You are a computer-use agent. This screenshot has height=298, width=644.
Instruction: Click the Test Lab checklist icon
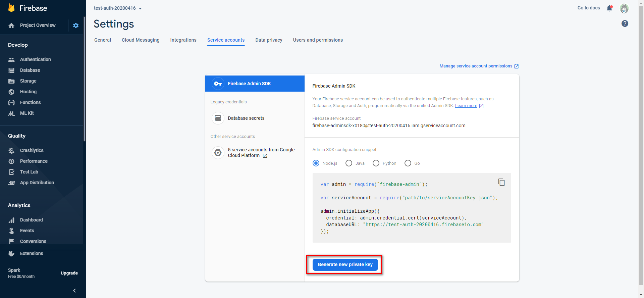coord(11,172)
